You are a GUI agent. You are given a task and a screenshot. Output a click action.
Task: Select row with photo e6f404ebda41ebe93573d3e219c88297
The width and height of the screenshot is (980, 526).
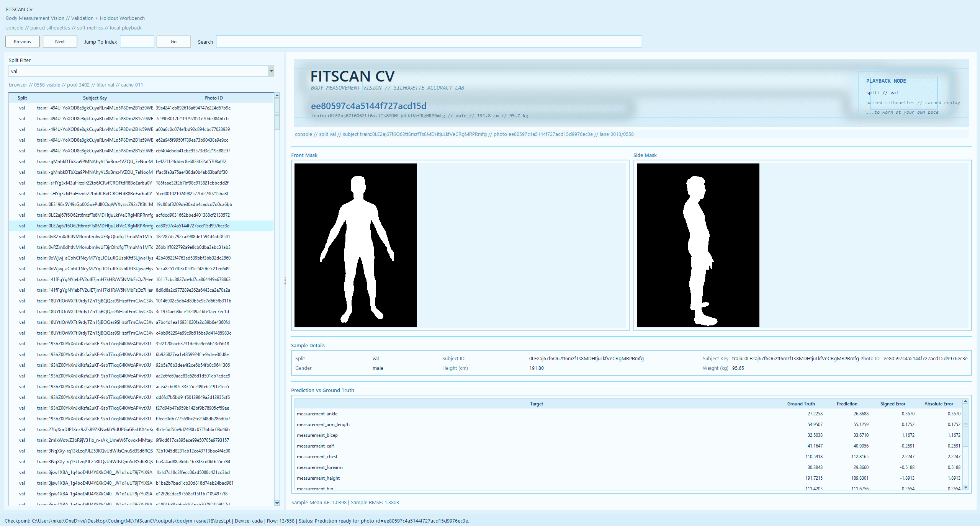point(141,151)
